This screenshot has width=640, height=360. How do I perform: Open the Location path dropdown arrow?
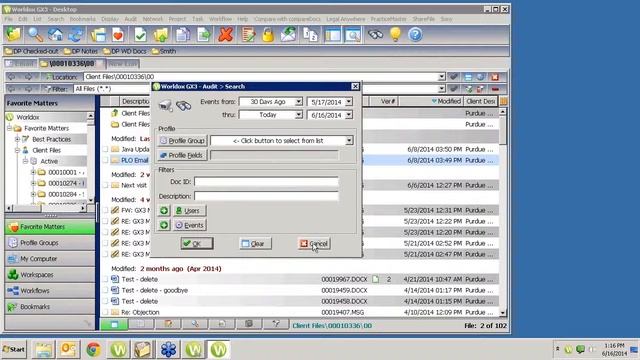[x=441, y=77]
